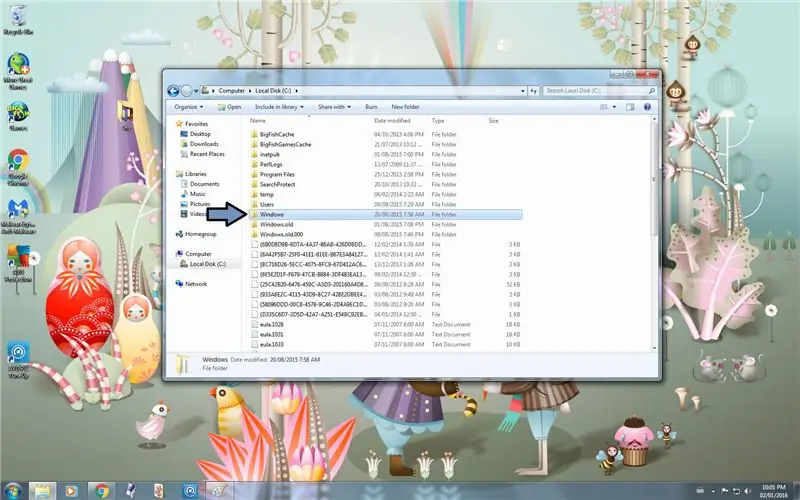
Task: Click Burn in the Explorer toolbar
Action: pos(371,107)
